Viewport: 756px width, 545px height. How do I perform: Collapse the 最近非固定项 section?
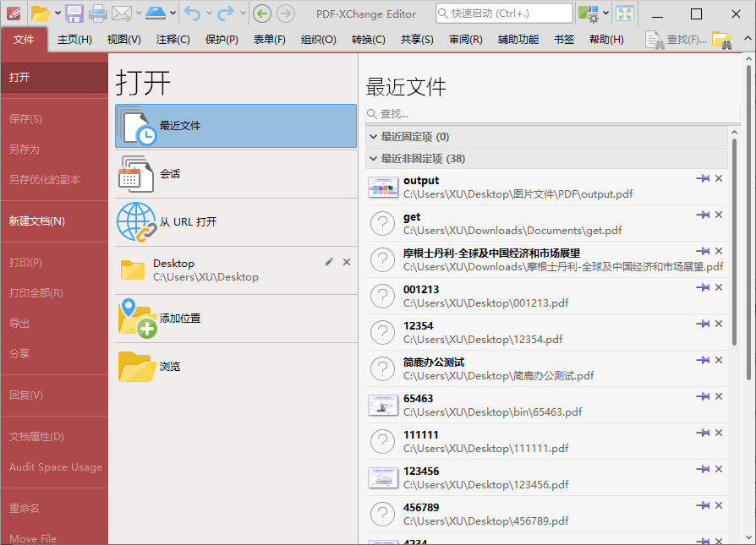point(373,158)
